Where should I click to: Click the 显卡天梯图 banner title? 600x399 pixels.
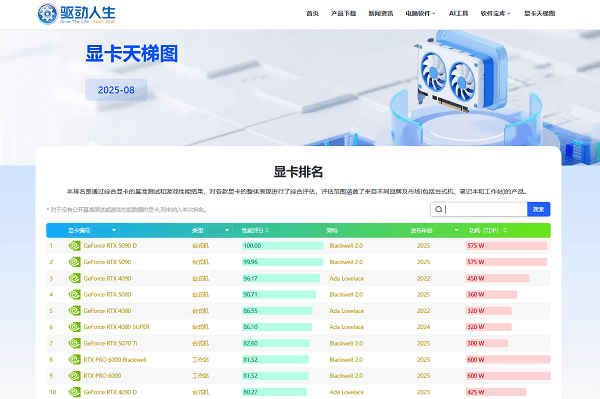click(132, 54)
